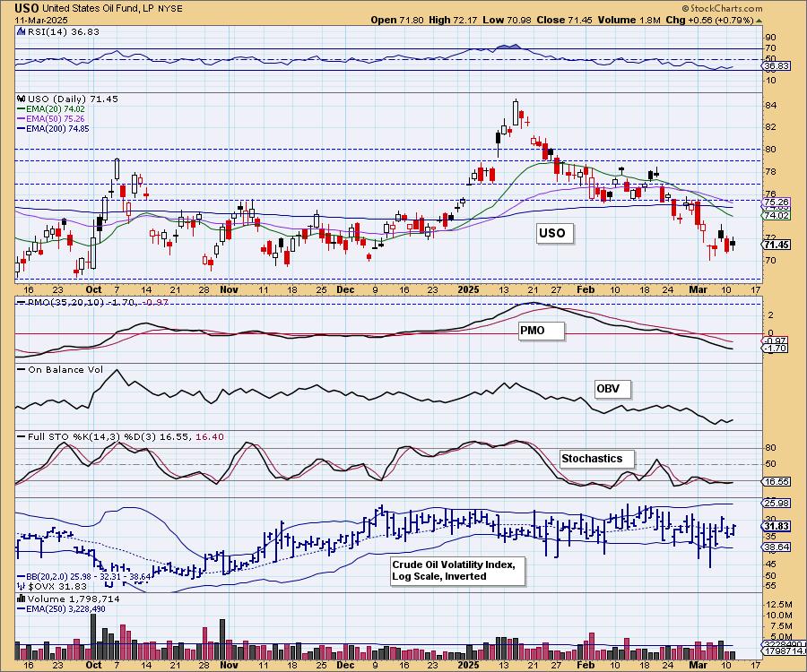Image resolution: width=807 pixels, height=672 pixels.
Task: Click the USO ticker symbol in header
Action: tap(26, 8)
